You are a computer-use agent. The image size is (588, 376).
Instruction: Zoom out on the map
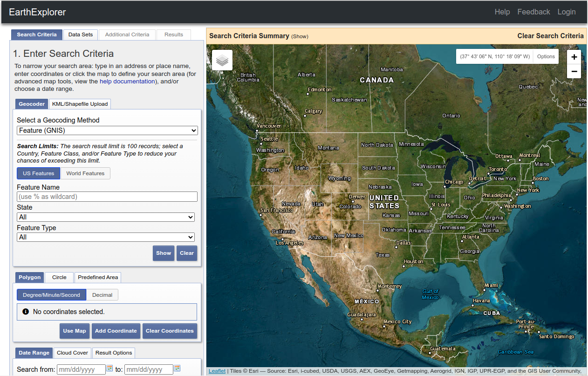pyautogui.click(x=574, y=71)
